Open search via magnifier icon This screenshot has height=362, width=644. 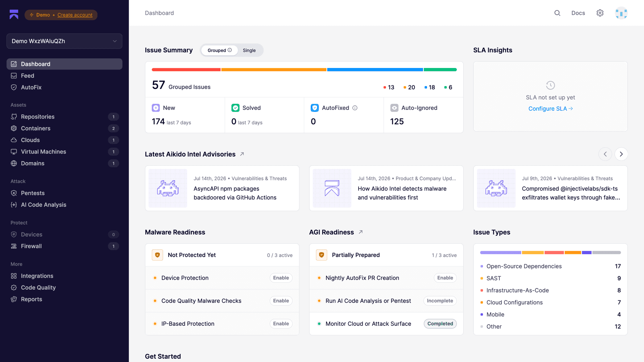557,13
